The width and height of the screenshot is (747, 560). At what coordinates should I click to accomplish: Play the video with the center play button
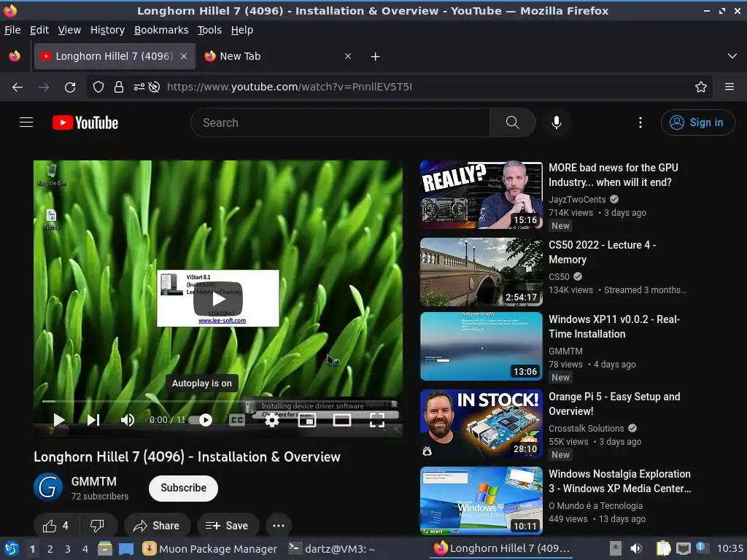click(x=218, y=299)
